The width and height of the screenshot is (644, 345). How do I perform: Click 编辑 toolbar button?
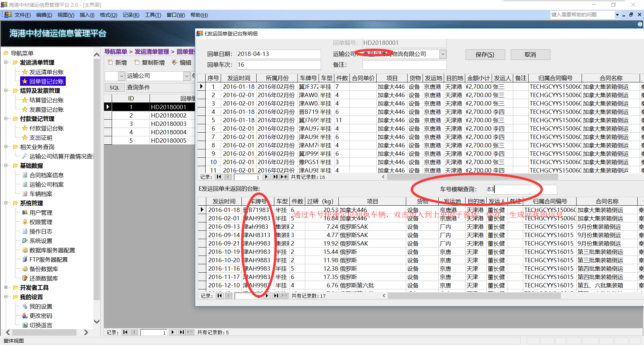(181, 63)
